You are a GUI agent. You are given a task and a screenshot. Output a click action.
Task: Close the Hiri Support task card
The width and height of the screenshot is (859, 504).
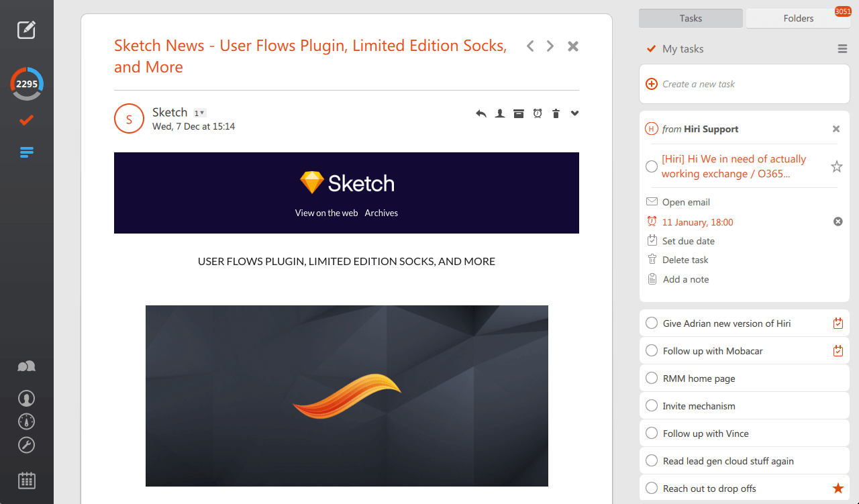(x=836, y=129)
